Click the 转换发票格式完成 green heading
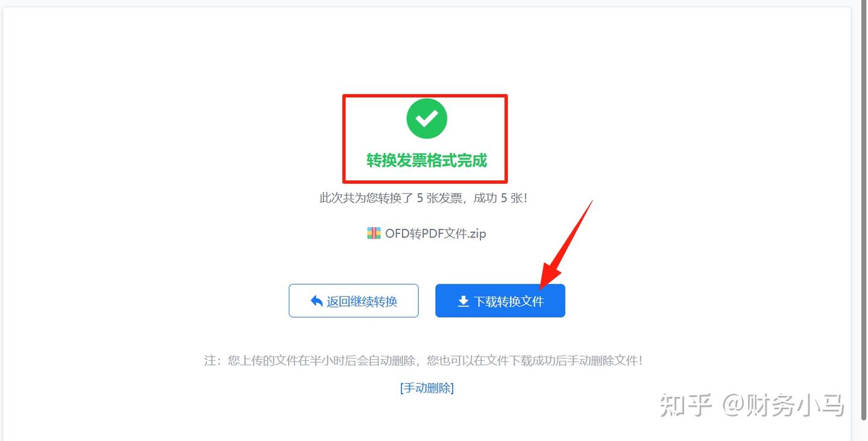 point(427,161)
